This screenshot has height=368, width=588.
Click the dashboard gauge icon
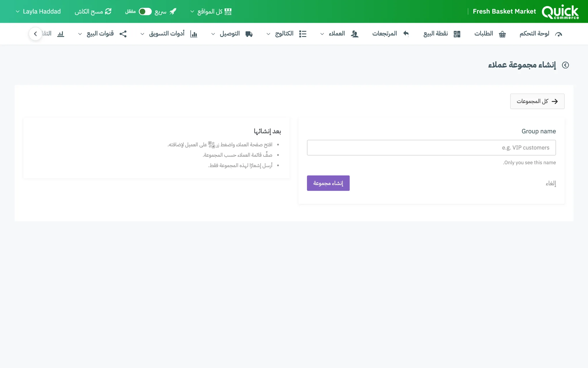click(x=559, y=34)
